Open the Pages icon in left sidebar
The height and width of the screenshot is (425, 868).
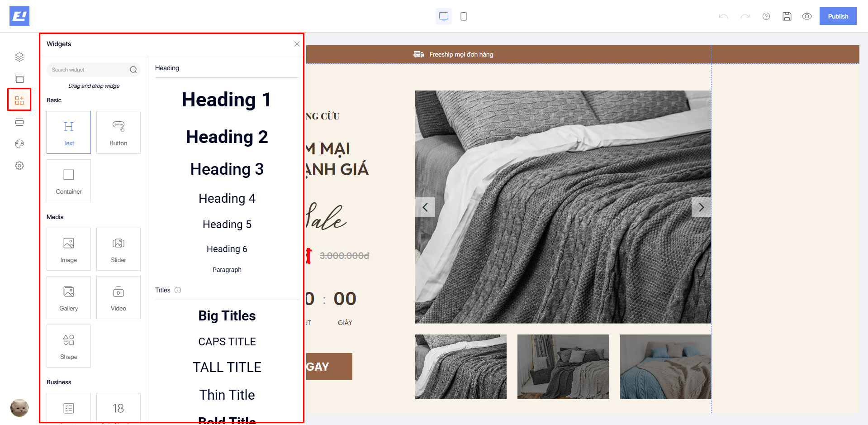19,79
